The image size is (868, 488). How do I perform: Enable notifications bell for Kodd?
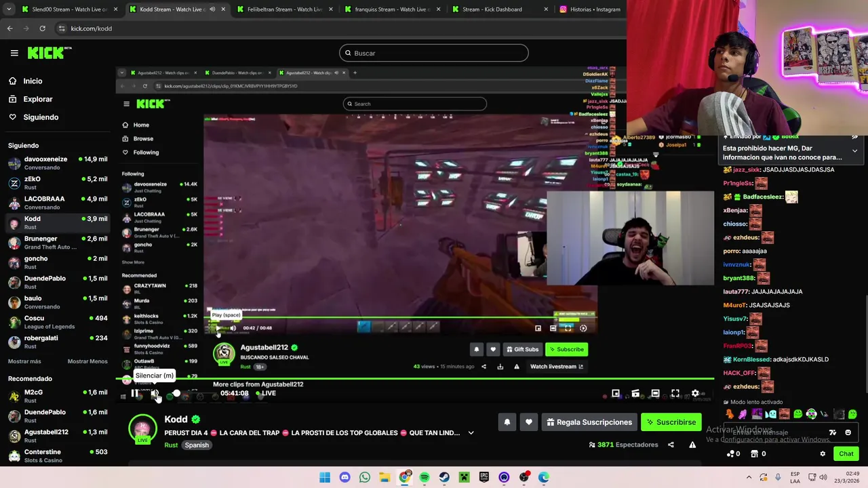507,422
